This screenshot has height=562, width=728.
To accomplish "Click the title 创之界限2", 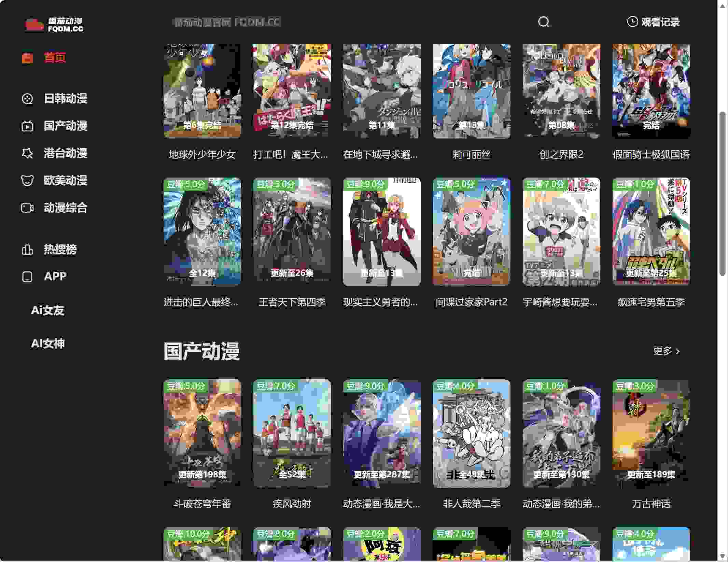I will [x=561, y=155].
